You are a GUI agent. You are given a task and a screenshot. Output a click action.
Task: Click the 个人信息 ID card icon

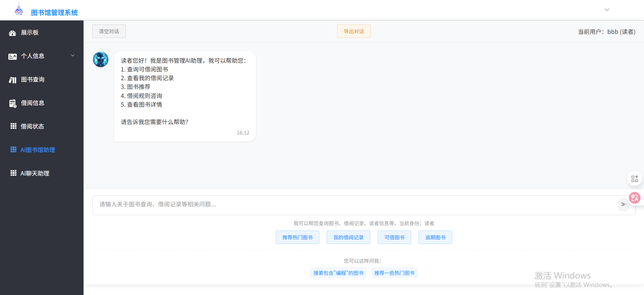coord(12,56)
